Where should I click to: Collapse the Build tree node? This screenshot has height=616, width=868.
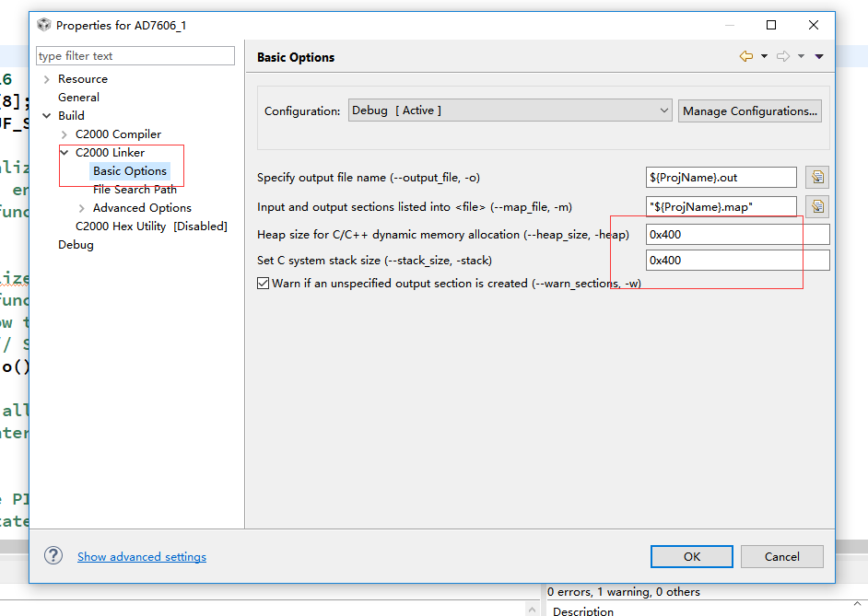(46, 116)
